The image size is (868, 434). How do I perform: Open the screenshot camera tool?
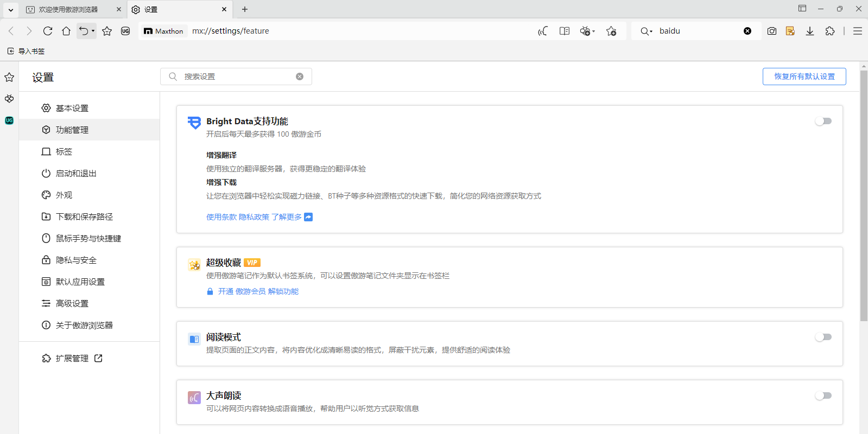click(x=771, y=31)
